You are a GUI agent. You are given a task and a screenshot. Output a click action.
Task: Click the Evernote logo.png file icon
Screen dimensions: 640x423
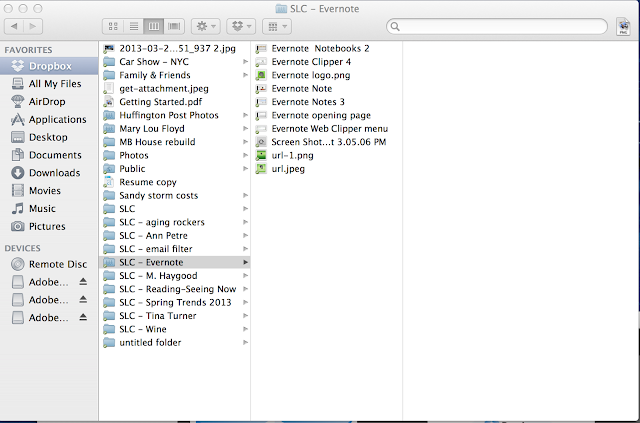[x=261, y=75]
